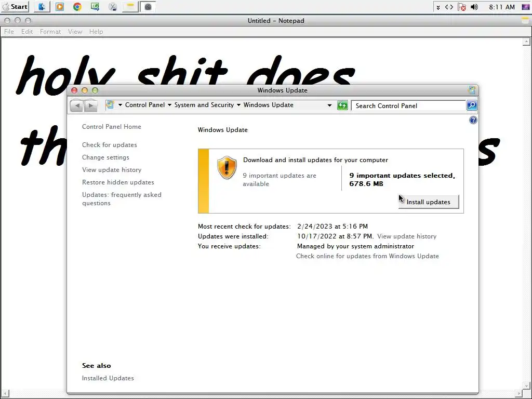Open Installed Updates under See also
532x399 pixels.
[x=108, y=378]
